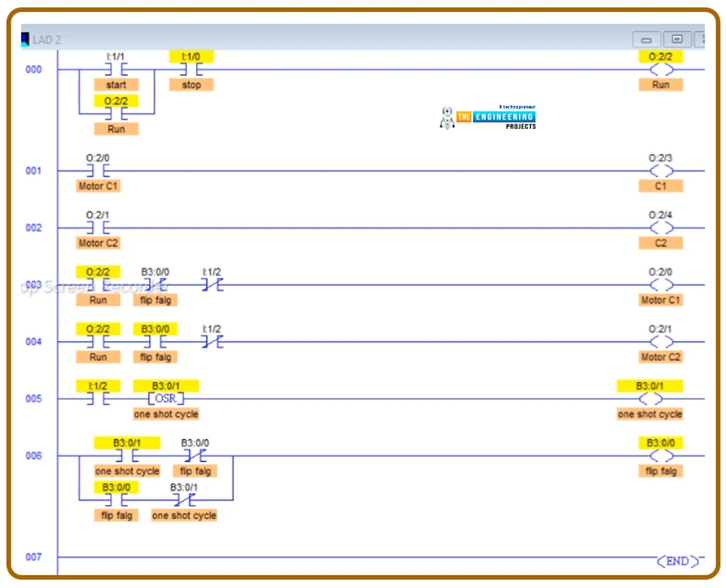Select the start contact on rung 000
The height and width of the screenshot is (588, 726).
coord(116,70)
